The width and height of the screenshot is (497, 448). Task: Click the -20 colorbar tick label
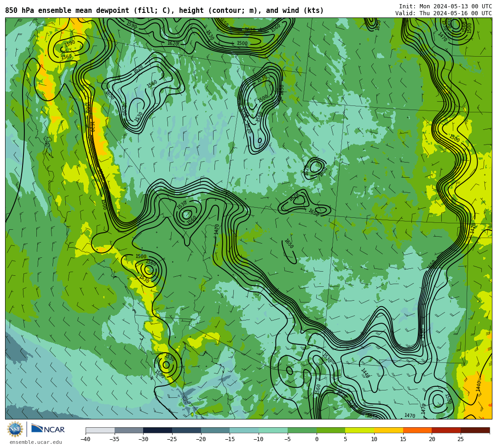point(201,439)
